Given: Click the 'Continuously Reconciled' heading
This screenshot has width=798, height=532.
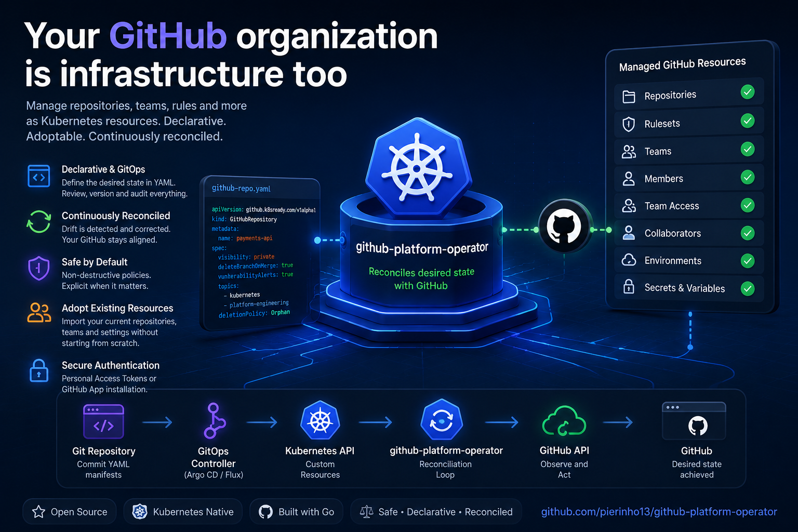Looking at the screenshot, I should click(116, 216).
